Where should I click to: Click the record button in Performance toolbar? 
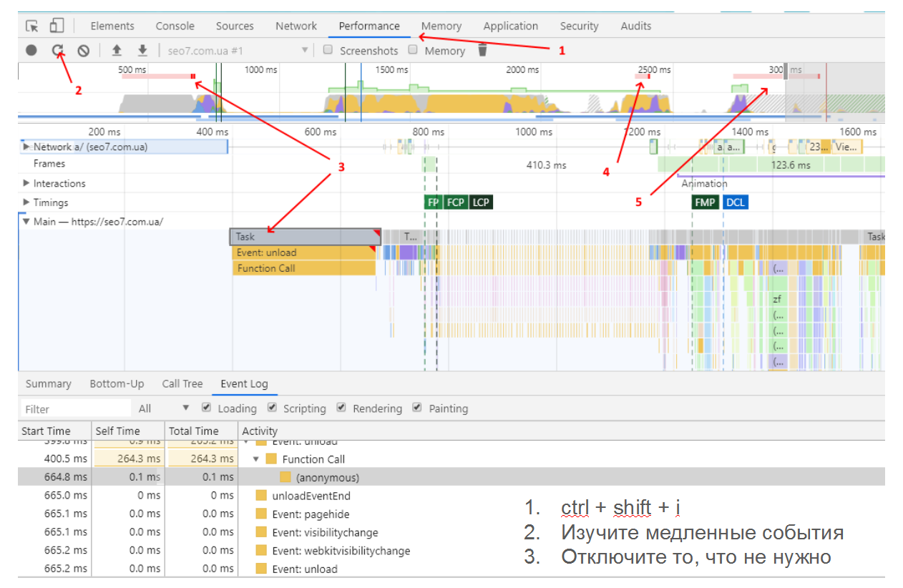click(x=31, y=50)
